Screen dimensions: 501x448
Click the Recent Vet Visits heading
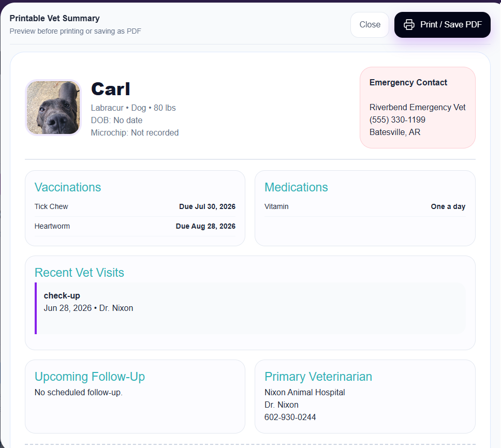point(79,273)
